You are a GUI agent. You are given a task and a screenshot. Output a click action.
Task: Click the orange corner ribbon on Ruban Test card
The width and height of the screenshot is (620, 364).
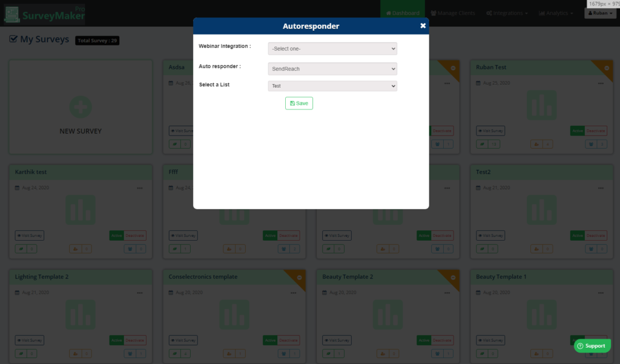(605, 68)
